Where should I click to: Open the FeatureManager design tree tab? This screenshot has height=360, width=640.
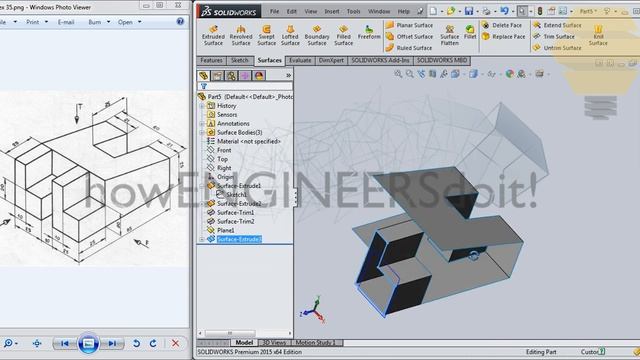(x=204, y=76)
